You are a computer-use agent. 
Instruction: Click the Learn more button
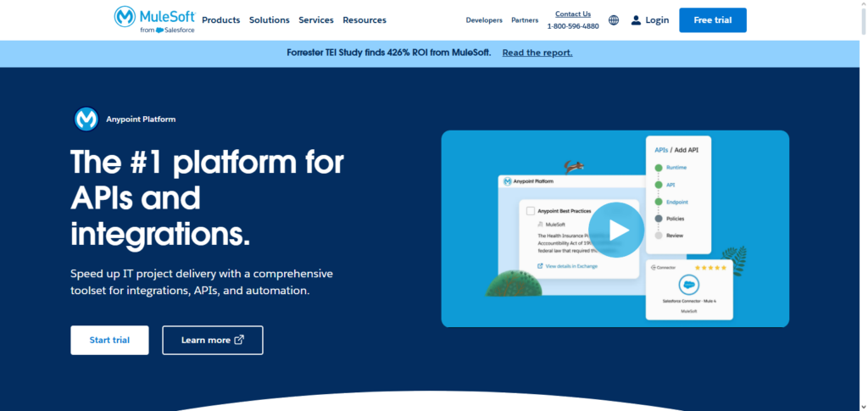[213, 340]
